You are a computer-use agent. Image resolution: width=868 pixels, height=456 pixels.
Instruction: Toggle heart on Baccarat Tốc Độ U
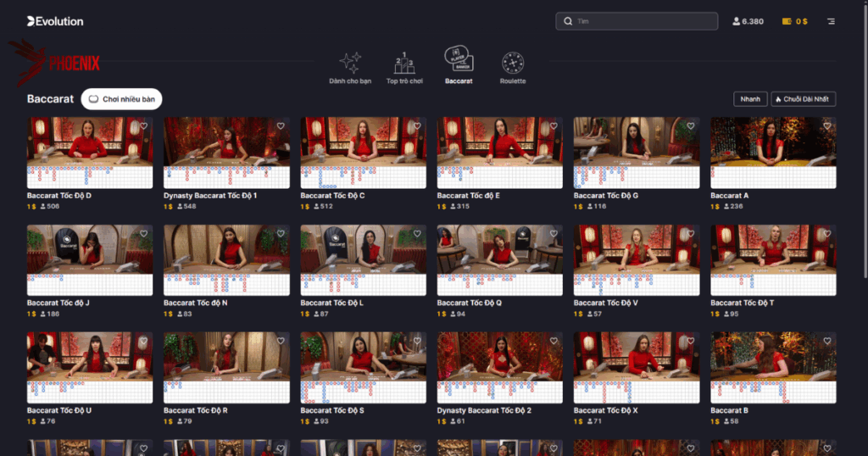point(144,341)
